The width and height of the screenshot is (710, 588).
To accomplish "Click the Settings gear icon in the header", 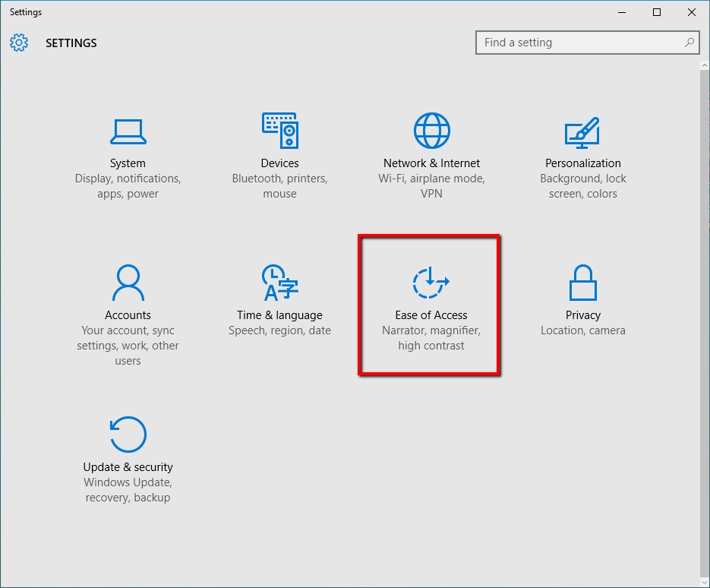I will [x=19, y=43].
